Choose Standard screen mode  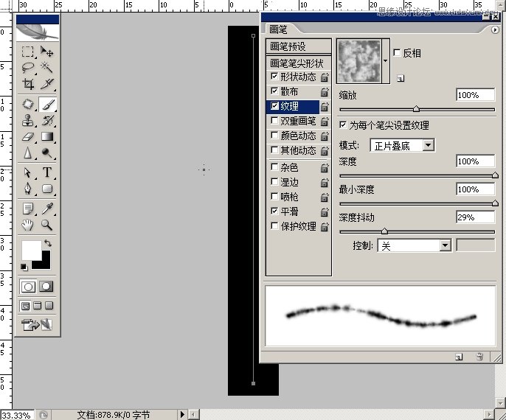(x=25, y=306)
